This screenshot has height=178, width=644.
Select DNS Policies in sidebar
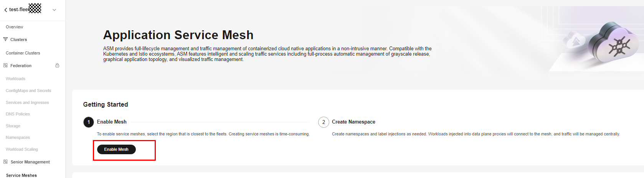click(18, 114)
